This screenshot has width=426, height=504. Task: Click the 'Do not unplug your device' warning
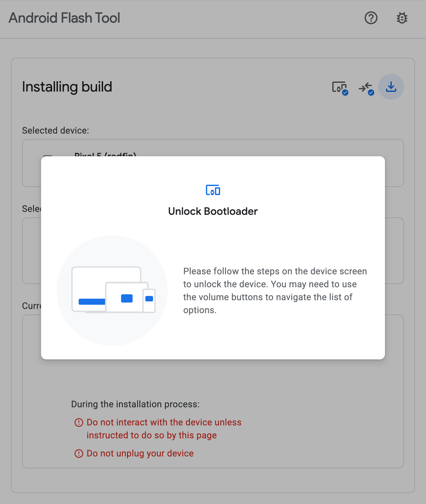140,454
